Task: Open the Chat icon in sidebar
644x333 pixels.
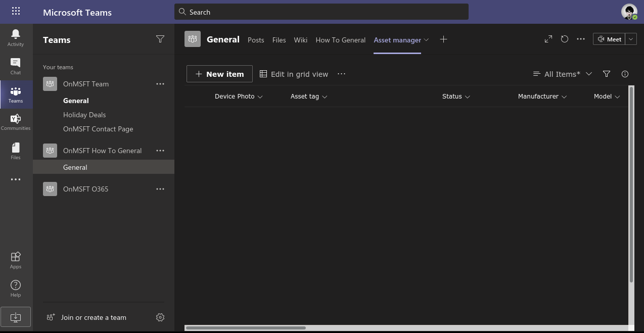Action: 16,66
